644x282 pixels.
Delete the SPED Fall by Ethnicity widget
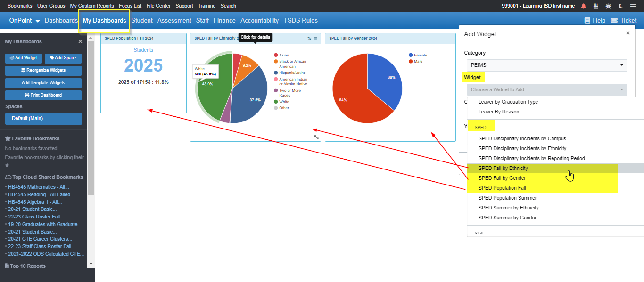315,39
